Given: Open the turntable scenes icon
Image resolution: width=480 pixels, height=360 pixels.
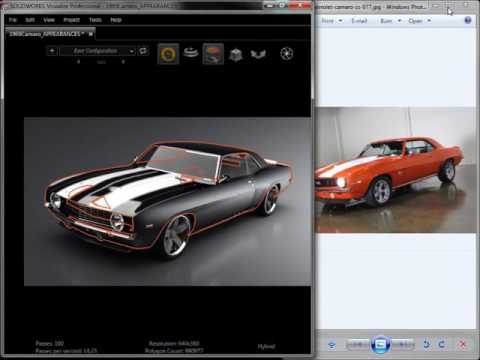Looking at the screenshot, I should (191, 53).
